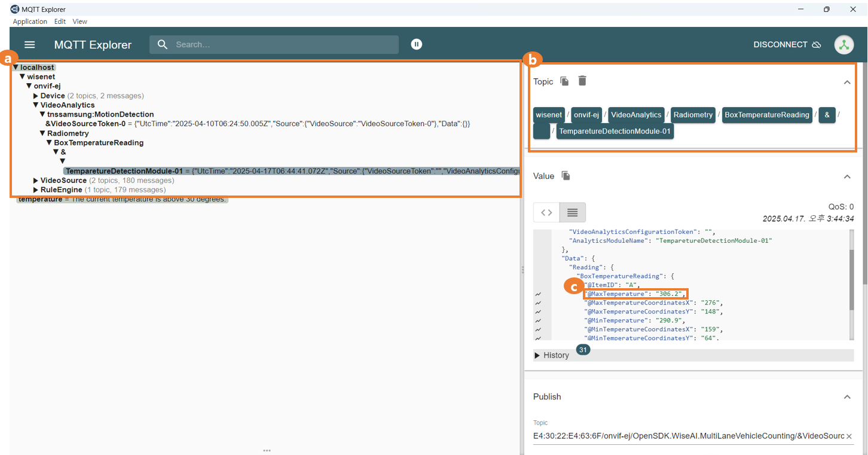Collapse the Topic panel
The image size is (868, 455).
click(x=847, y=82)
